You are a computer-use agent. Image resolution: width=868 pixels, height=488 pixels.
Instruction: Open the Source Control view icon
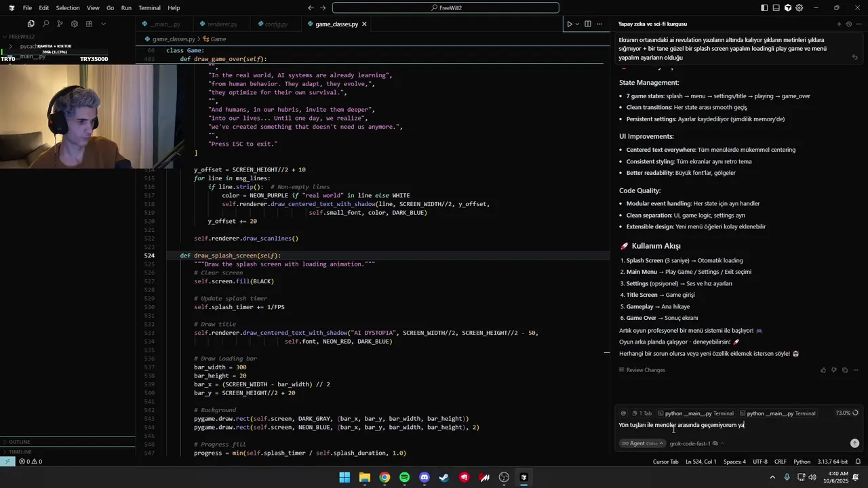(60, 24)
